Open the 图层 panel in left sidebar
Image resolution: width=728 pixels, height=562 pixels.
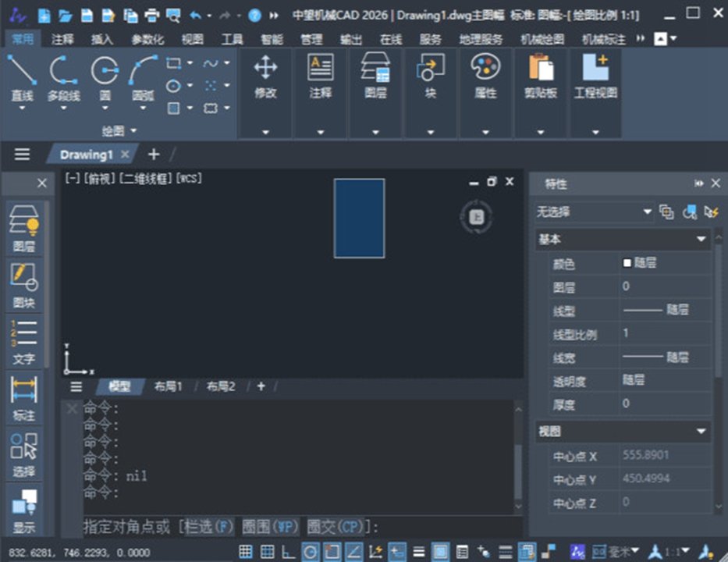(x=24, y=228)
